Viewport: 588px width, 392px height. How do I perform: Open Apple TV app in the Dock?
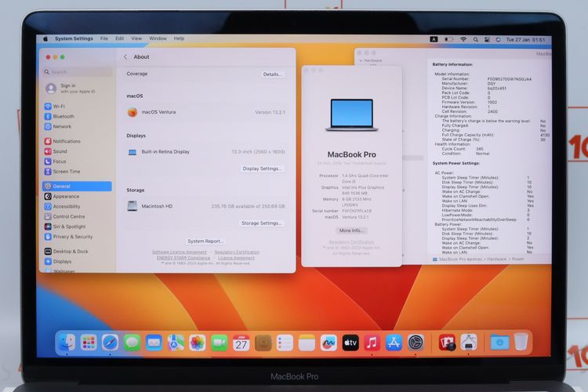click(350, 342)
